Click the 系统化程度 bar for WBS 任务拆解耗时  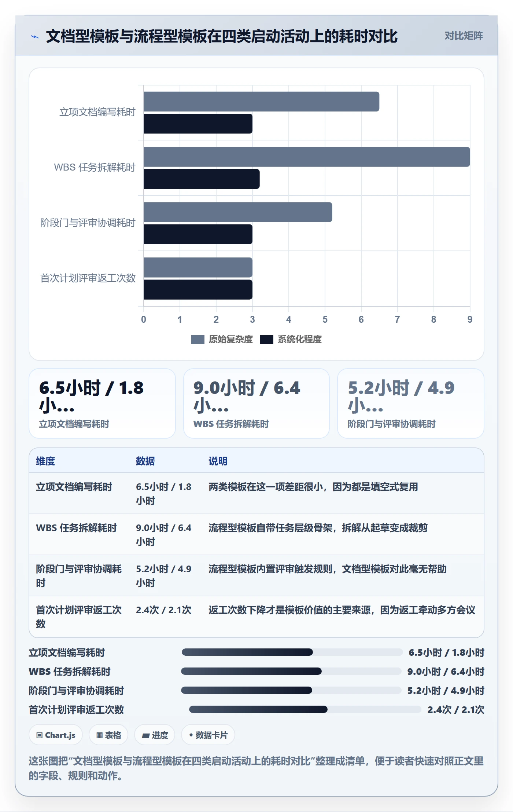click(202, 179)
